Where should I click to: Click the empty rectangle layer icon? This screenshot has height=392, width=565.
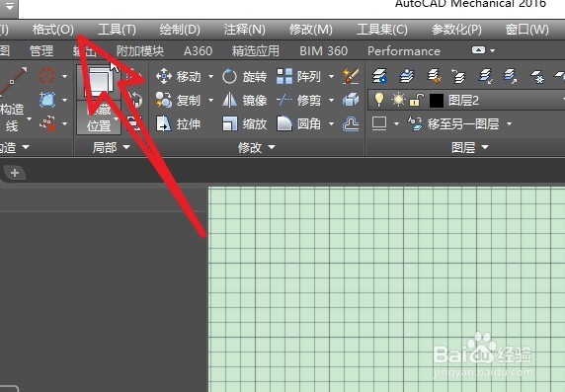tap(379, 123)
